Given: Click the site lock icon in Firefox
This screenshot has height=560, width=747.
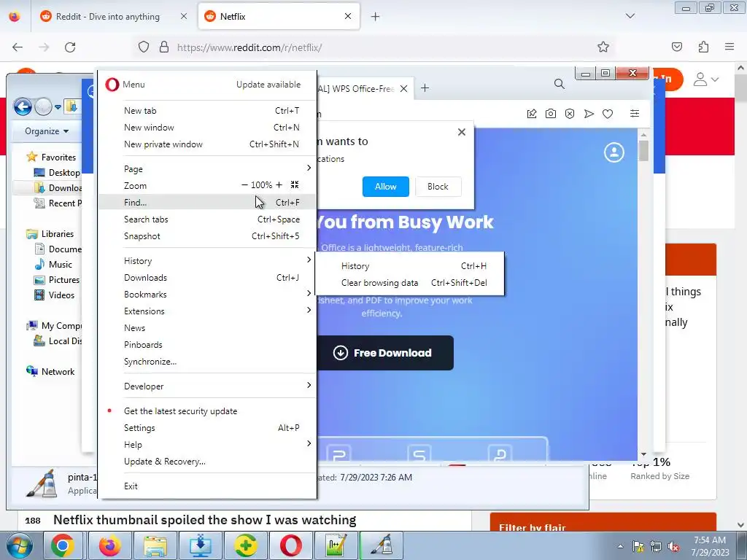Looking at the screenshot, I should pyautogui.click(x=164, y=47).
